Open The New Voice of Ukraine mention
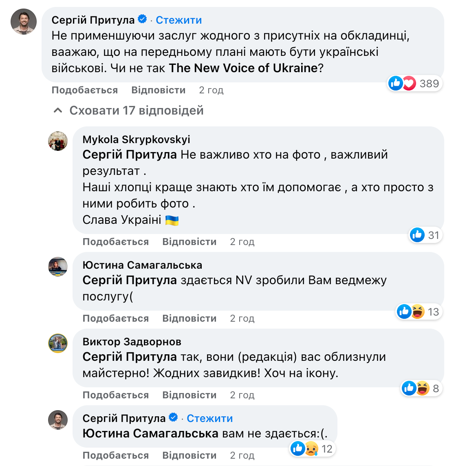Image resolution: width=476 pixels, height=466 pixels. (x=243, y=68)
